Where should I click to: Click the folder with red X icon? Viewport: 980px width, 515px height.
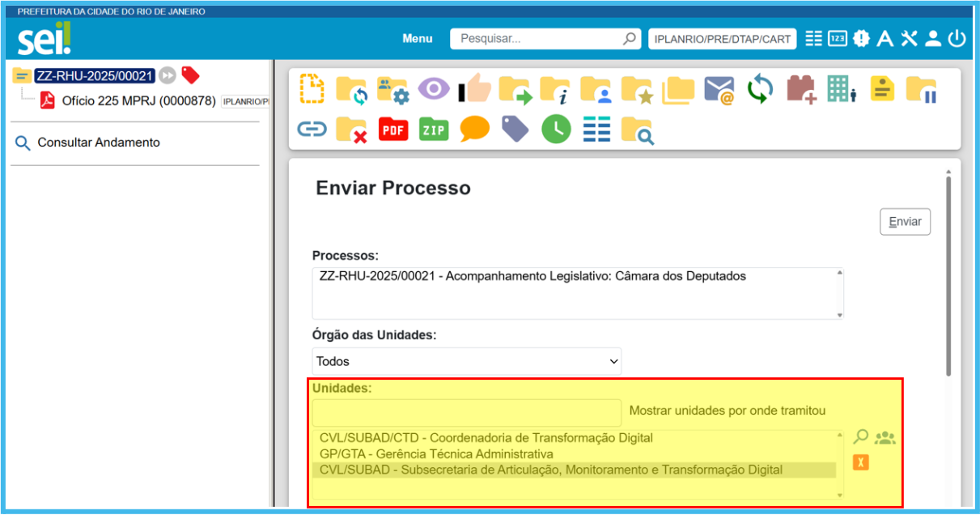[352, 130]
